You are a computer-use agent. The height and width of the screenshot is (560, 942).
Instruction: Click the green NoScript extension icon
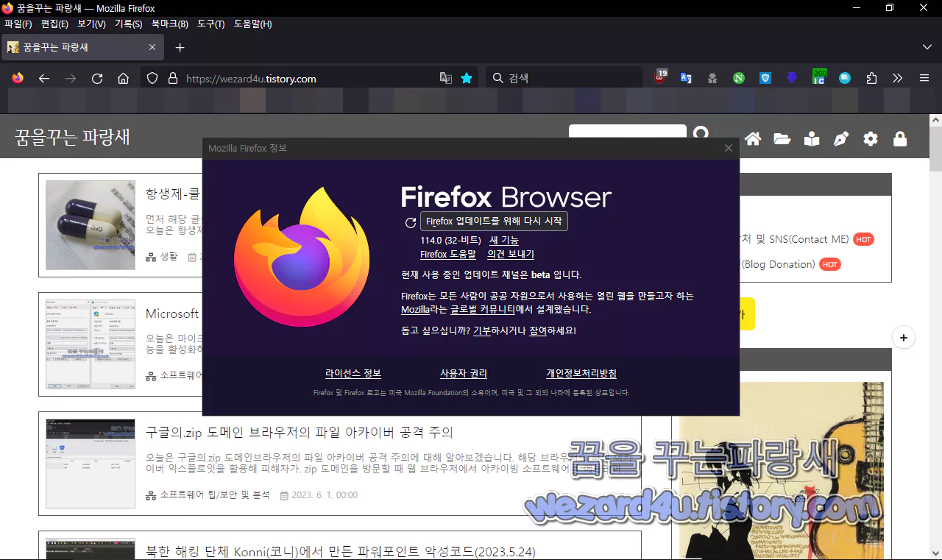point(738,77)
